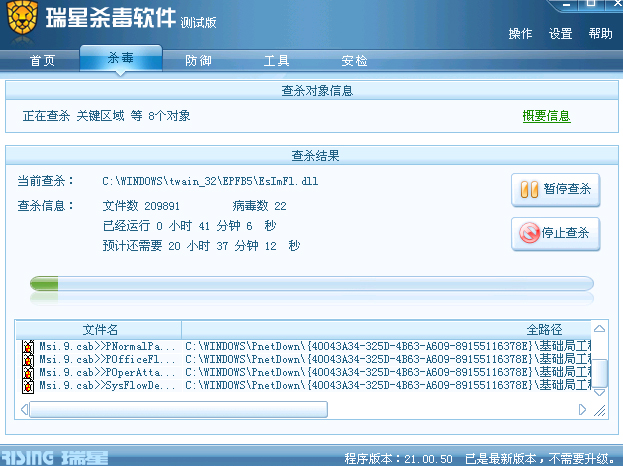Open the 帮助 menu

point(600,33)
